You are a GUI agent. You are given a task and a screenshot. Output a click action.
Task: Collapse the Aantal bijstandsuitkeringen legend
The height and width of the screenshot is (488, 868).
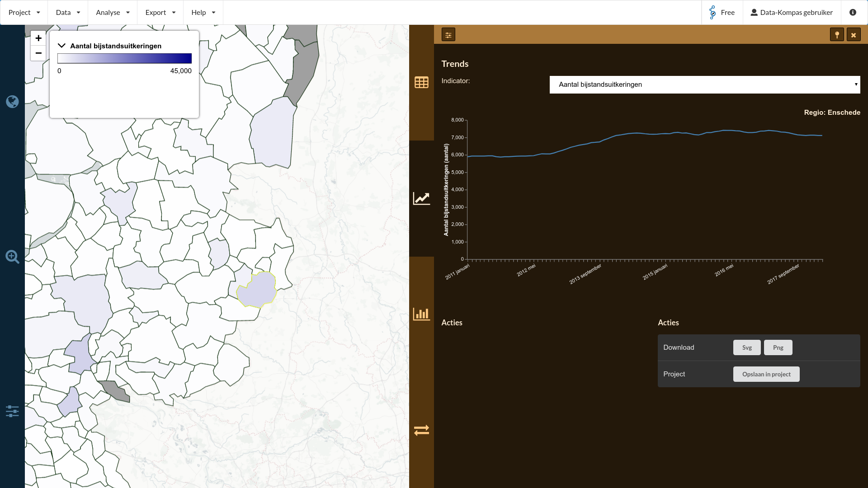pyautogui.click(x=62, y=46)
